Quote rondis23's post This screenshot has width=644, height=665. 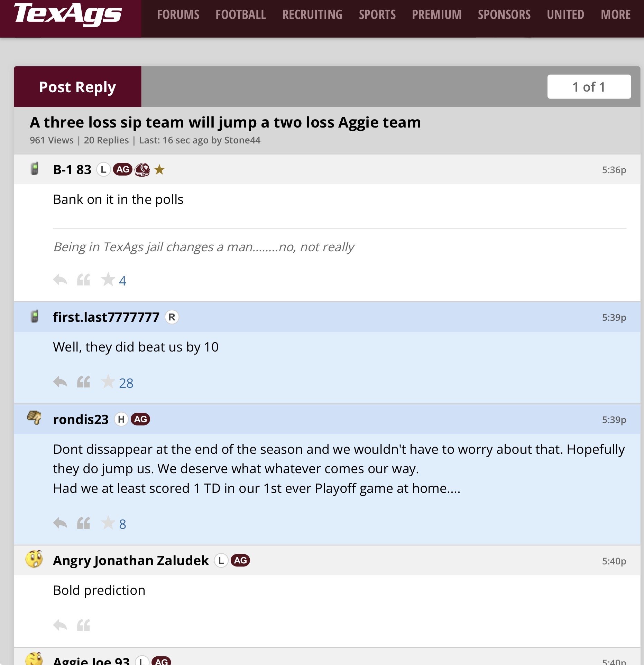click(x=83, y=523)
